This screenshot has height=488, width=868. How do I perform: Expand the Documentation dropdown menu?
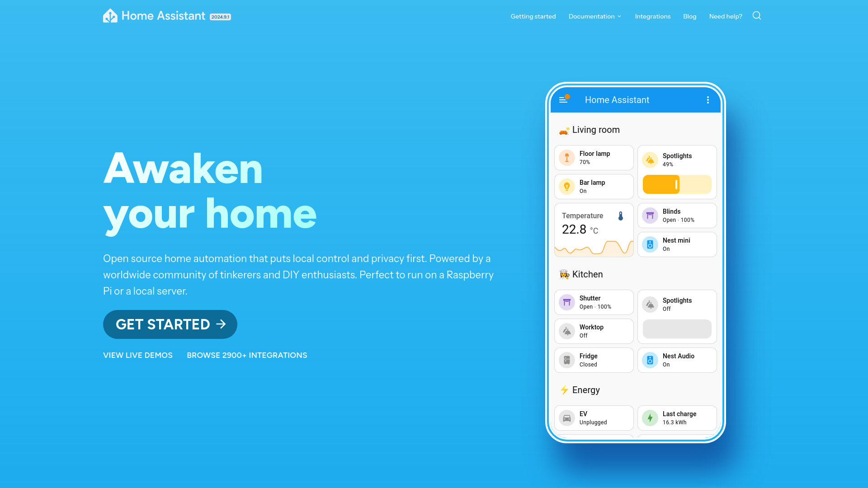[595, 16]
